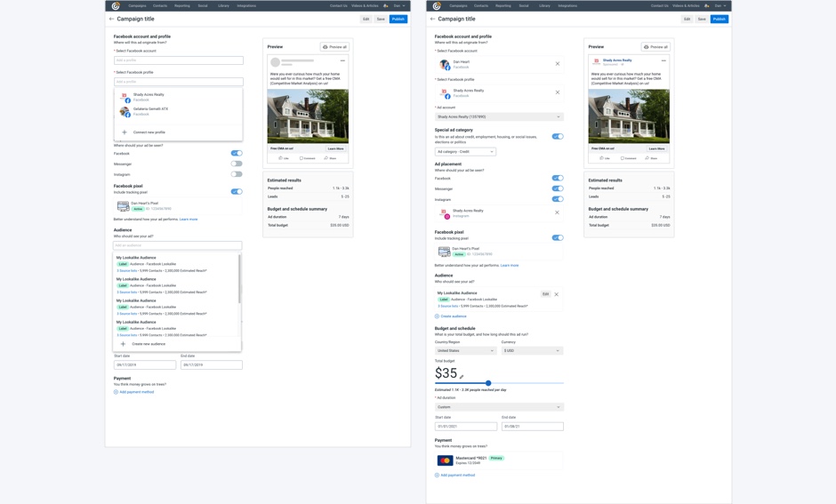836x504 pixels.
Task: Open Social menu in right mockup
Action: click(x=524, y=6)
